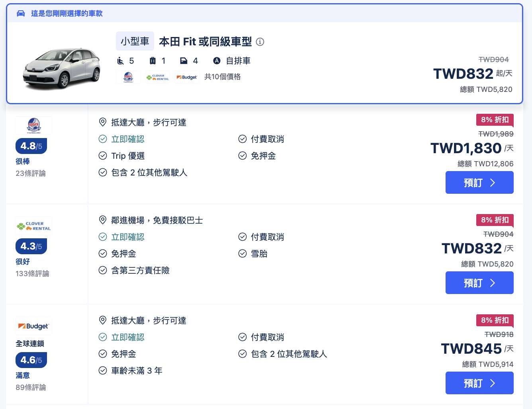Click the 小型車 category tag

(x=135, y=41)
